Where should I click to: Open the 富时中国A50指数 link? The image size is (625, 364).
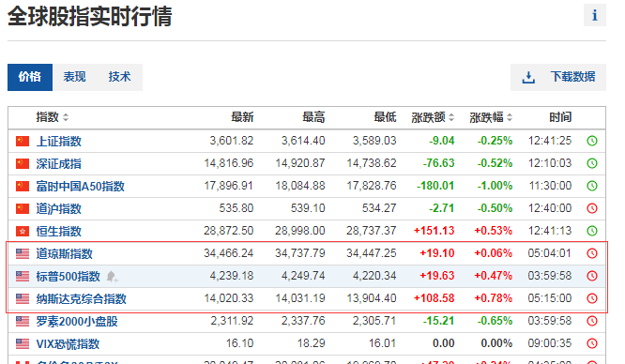point(80,186)
